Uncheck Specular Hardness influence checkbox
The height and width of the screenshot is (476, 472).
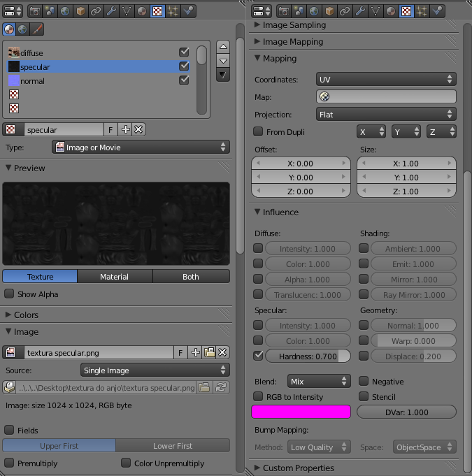pyautogui.click(x=258, y=356)
